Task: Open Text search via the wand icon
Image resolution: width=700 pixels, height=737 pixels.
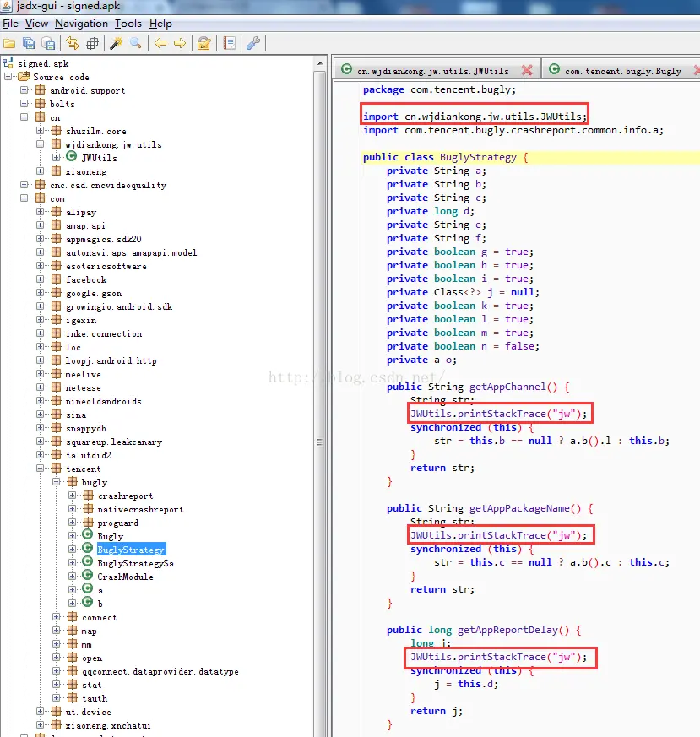Action: click(x=117, y=44)
